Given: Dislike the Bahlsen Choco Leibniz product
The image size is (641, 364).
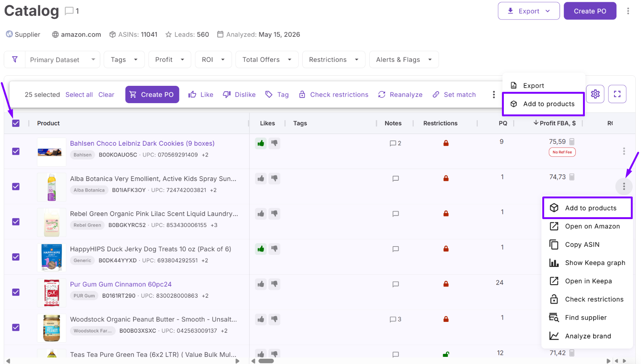Looking at the screenshot, I should [x=274, y=143].
